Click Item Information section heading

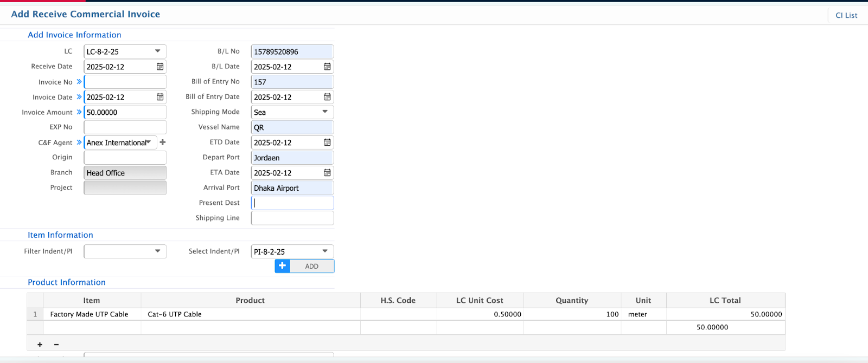point(60,235)
